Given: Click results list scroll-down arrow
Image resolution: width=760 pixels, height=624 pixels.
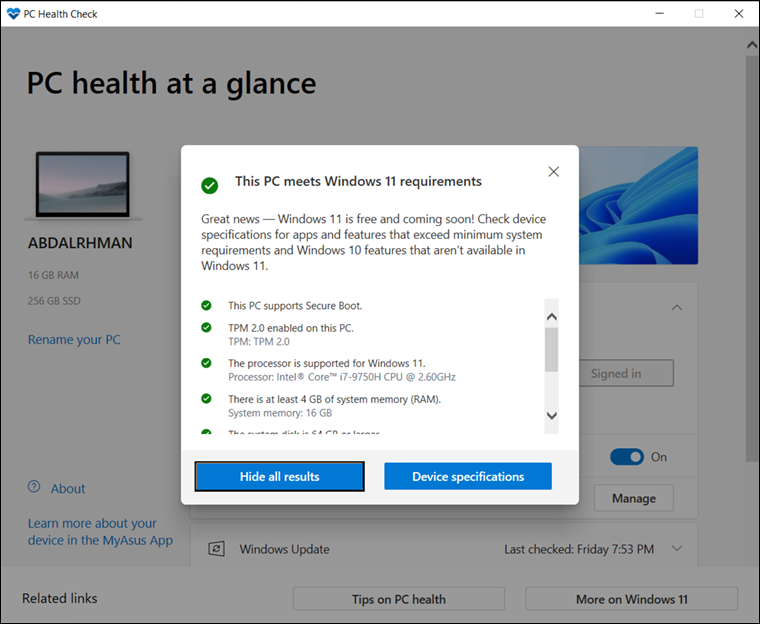Looking at the screenshot, I should 552,416.
